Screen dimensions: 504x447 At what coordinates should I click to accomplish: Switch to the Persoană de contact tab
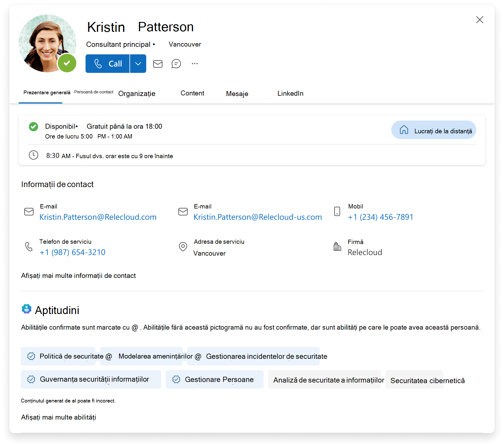coord(94,92)
